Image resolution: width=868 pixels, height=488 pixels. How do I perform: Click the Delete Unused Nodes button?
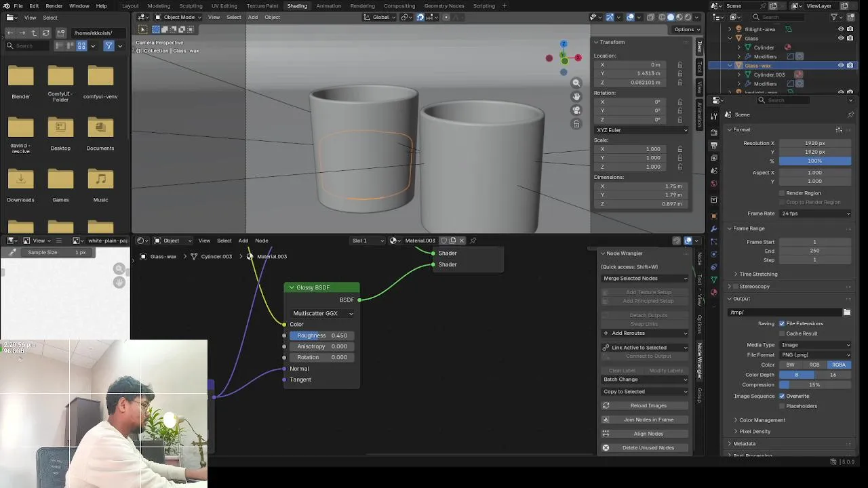[648, 447]
